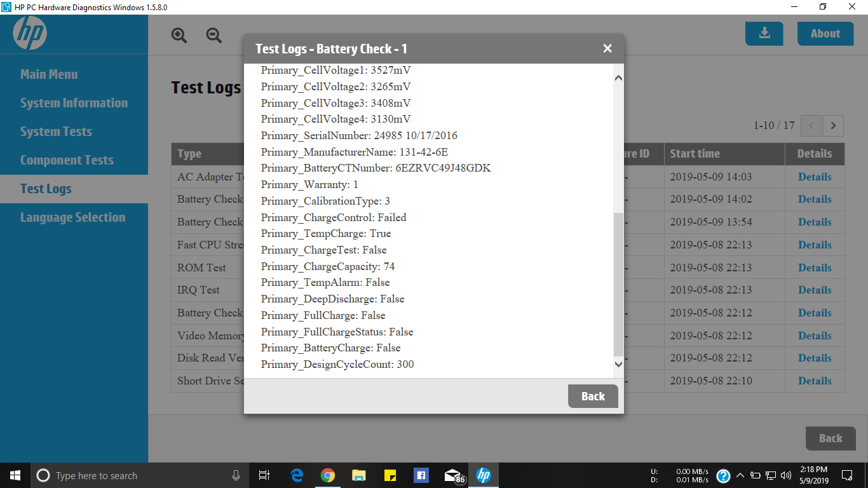Open the About dialog
This screenshot has width=868, height=488.
[x=825, y=33]
